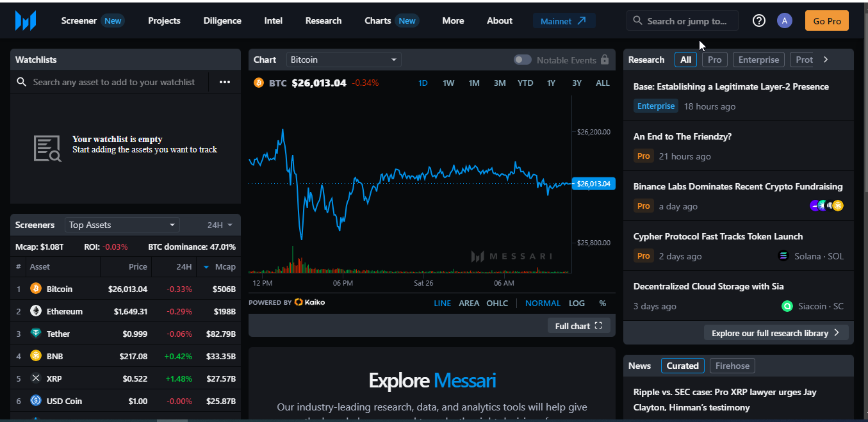Click the orange BTC icon above chart
The image size is (868, 422).
click(259, 83)
